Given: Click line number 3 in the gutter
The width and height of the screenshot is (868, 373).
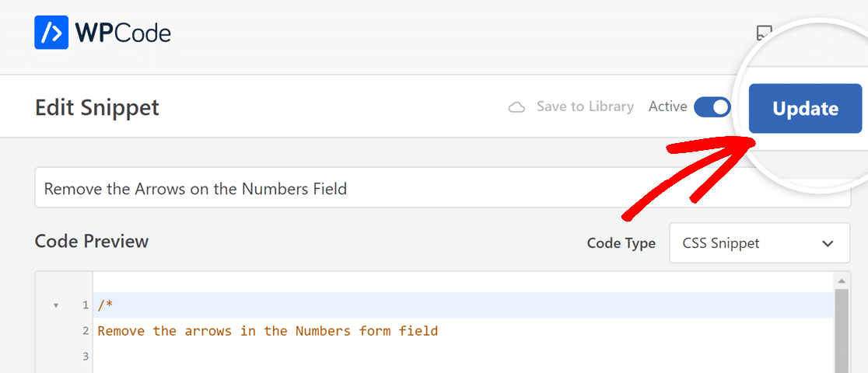Looking at the screenshot, I should point(86,357).
